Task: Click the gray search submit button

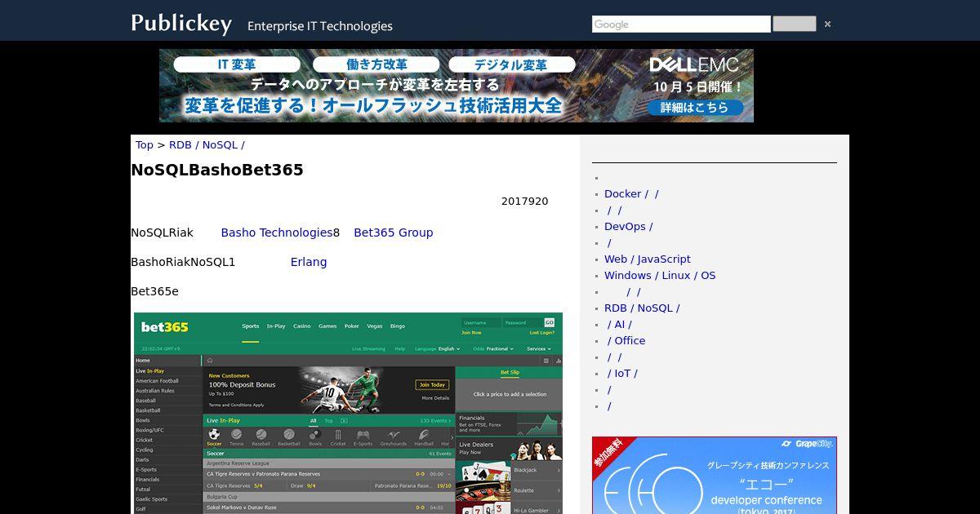Action: tap(794, 24)
